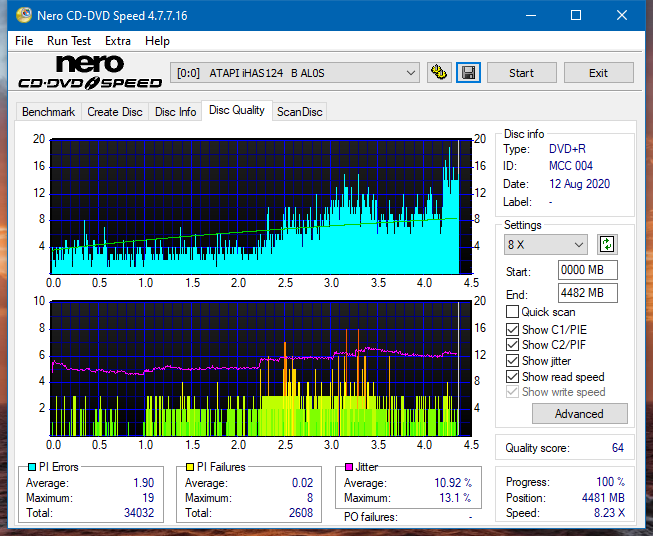
Task: Click the PI Failures average 0.02 value
Action: [302, 483]
